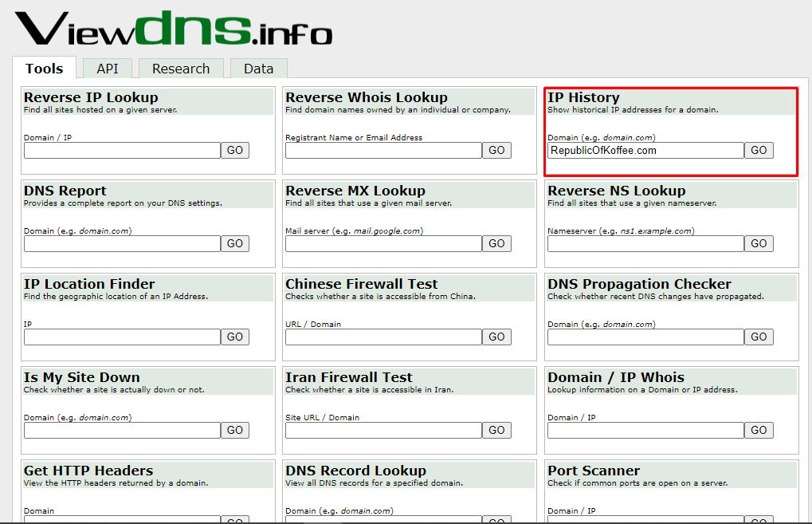The width and height of the screenshot is (812, 524).
Task: Submit the Reverse MX Lookup with GO
Action: pos(496,243)
